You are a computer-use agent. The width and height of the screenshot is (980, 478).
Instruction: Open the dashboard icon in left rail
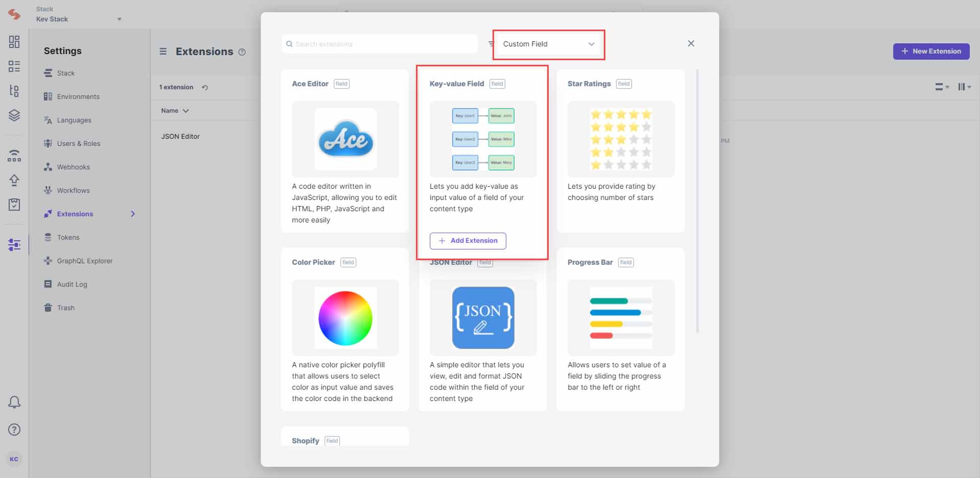click(x=14, y=42)
